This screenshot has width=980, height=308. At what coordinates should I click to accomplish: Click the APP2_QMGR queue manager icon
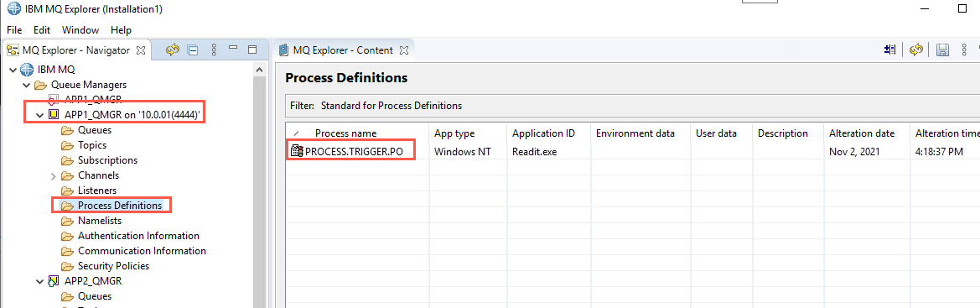click(x=54, y=280)
